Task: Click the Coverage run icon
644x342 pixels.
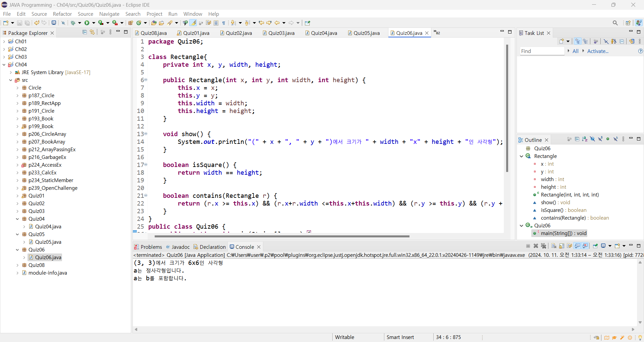Action: click(x=101, y=23)
